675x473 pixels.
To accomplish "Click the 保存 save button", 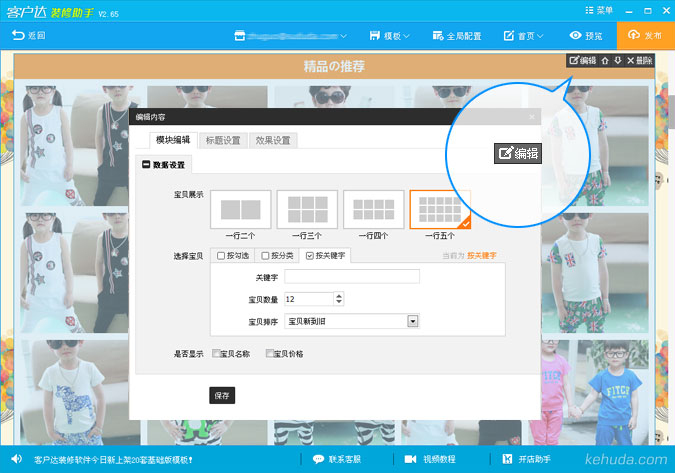I will pyautogui.click(x=222, y=396).
